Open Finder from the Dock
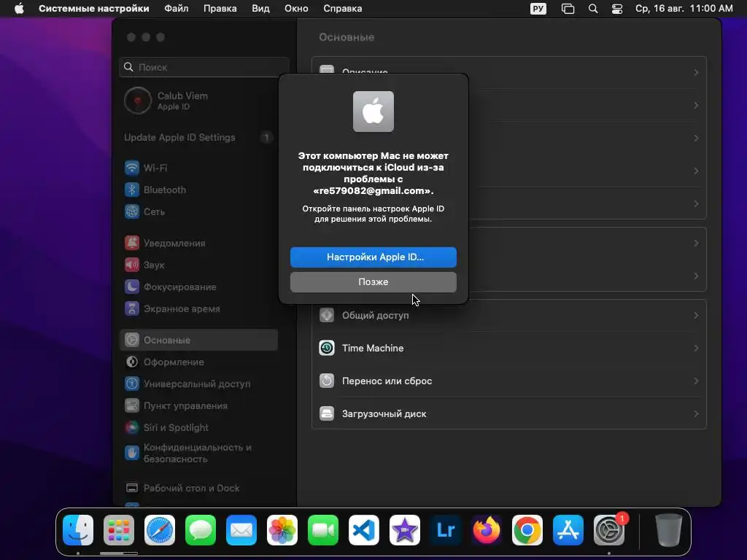The width and height of the screenshot is (747, 560). (78, 530)
